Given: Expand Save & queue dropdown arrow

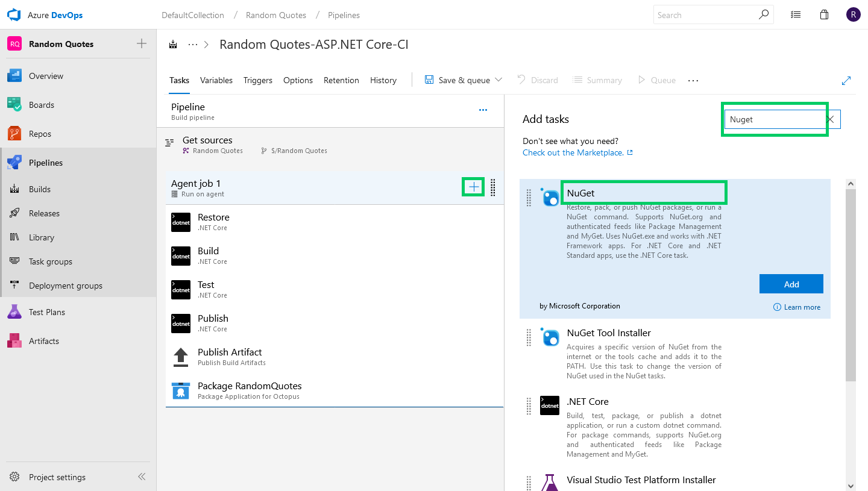Looking at the screenshot, I should pos(498,80).
